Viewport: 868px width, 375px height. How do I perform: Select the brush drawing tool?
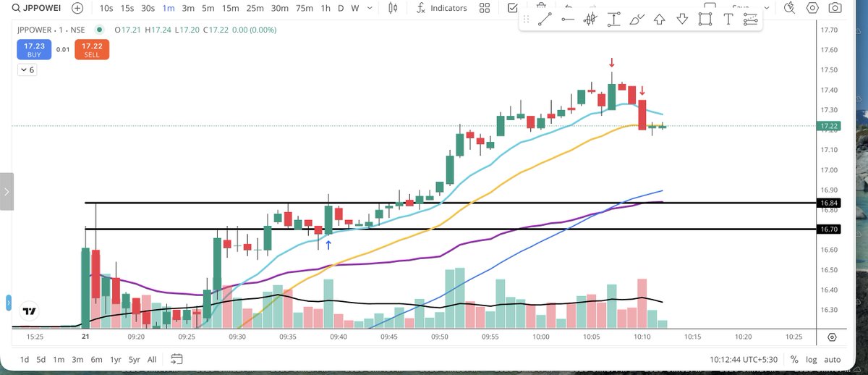[637, 20]
